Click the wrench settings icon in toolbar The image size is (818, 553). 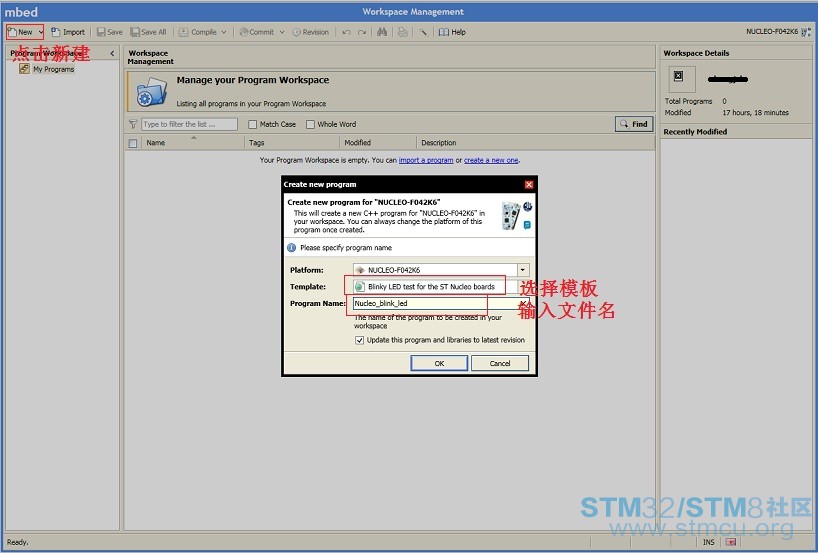tap(424, 32)
